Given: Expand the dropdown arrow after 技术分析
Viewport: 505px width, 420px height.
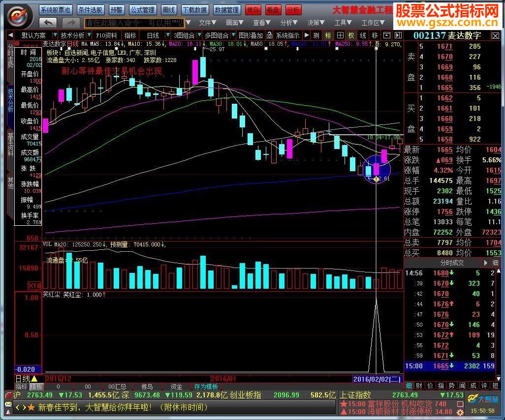Looking at the screenshot, I should point(89,35).
